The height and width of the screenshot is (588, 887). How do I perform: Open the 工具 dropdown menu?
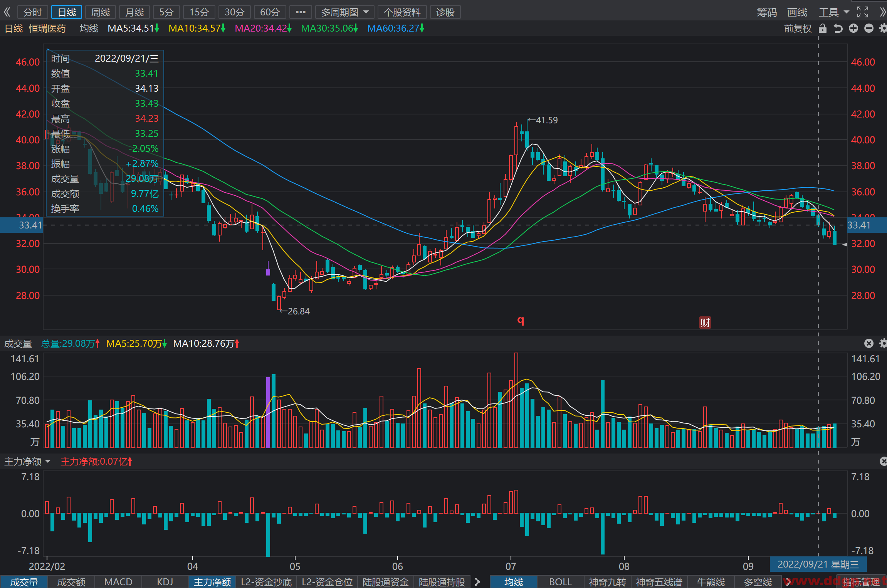pyautogui.click(x=833, y=12)
